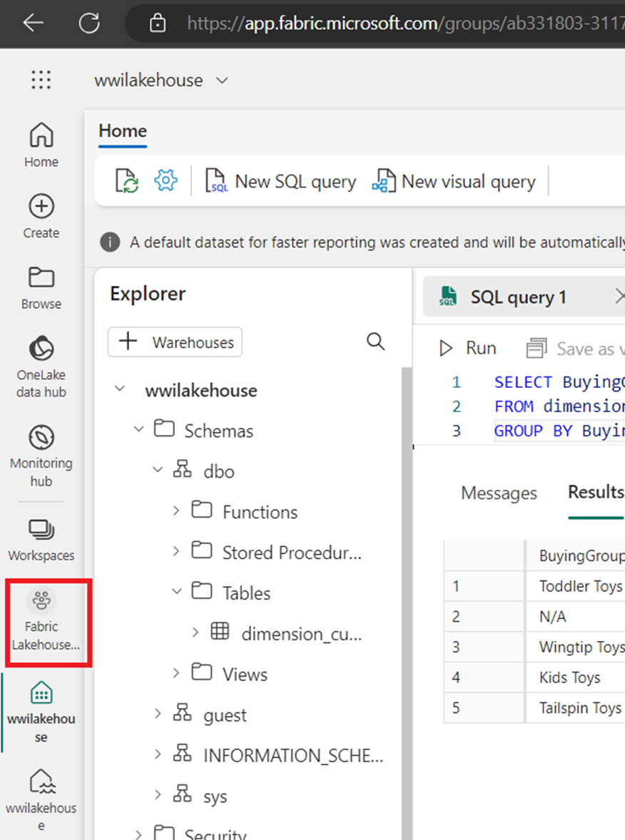Click the lock icon in the address bar

tap(157, 23)
